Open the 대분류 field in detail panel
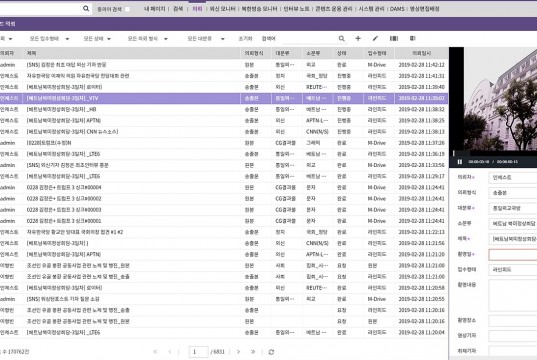This screenshot has width=537, height=360. (x=513, y=208)
